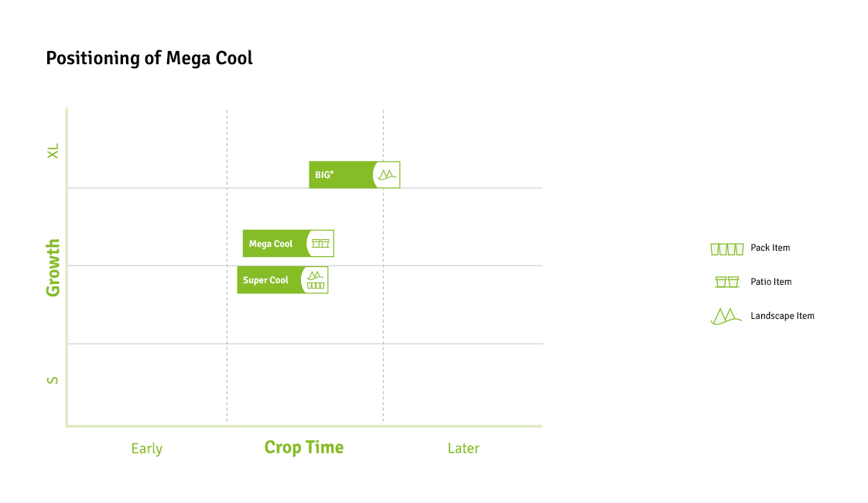Click the Pack Item legend icon
This screenshot has width=868, height=503.
726,248
